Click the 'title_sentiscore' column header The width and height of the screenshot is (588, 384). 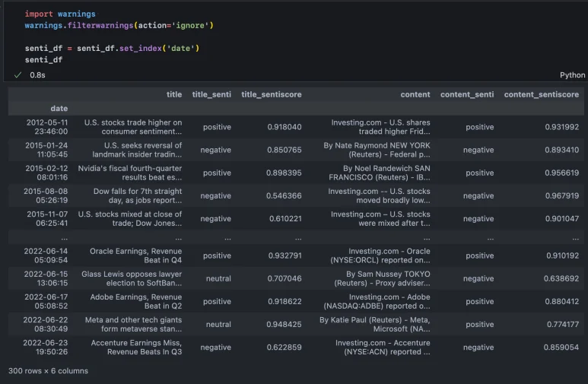click(x=272, y=95)
